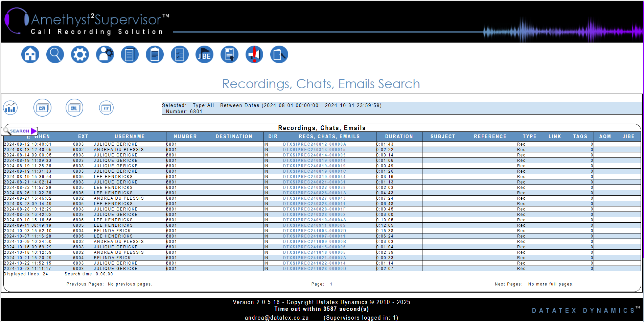Click the logout door icon
Screen dimensions: 644x322
(279, 54)
